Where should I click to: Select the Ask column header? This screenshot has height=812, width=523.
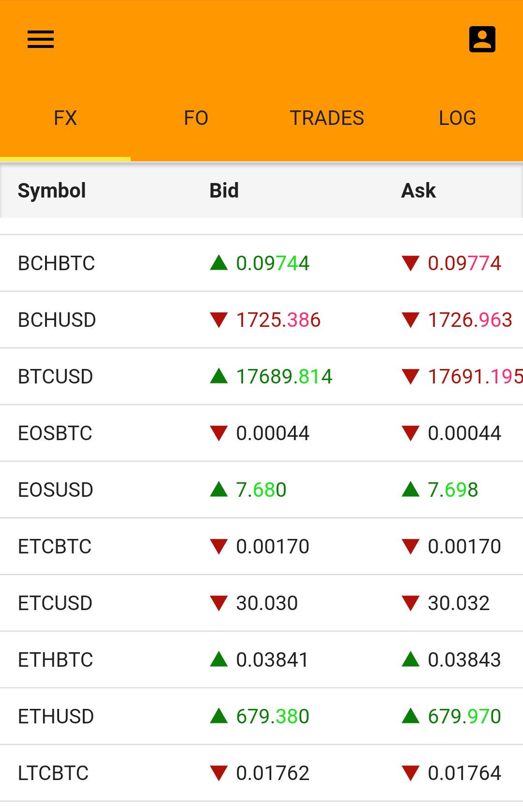(x=418, y=191)
